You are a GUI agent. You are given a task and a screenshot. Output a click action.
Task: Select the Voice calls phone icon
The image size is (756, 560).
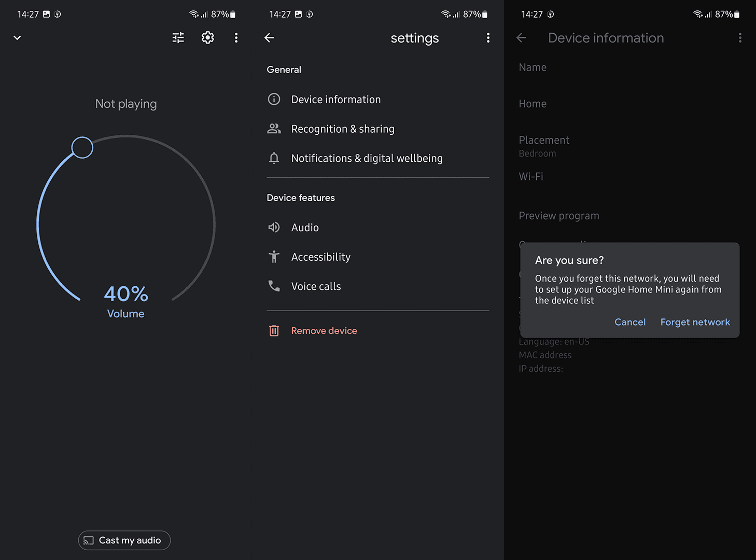coord(274,286)
